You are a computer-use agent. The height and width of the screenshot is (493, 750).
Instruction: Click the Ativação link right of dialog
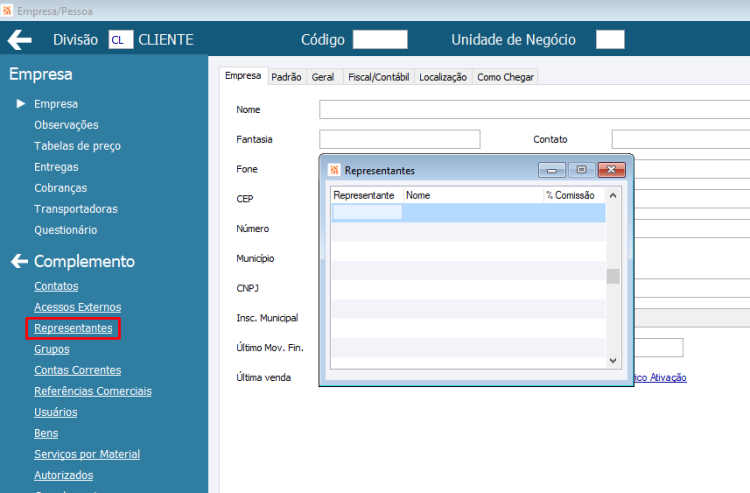pyautogui.click(x=661, y=377)
